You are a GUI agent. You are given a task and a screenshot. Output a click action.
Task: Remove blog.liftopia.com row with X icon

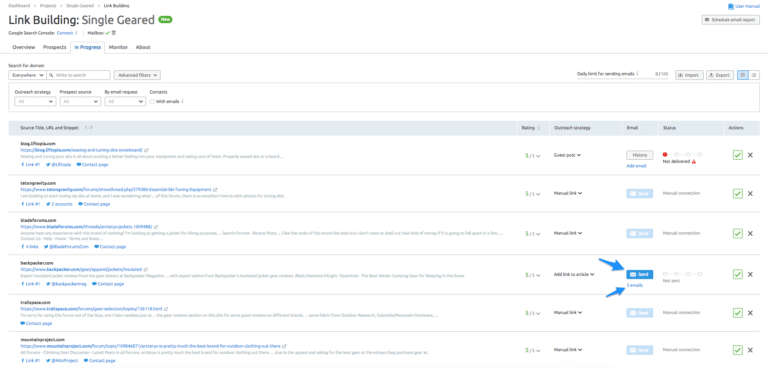pyautogui.click(x=750, y=155)
